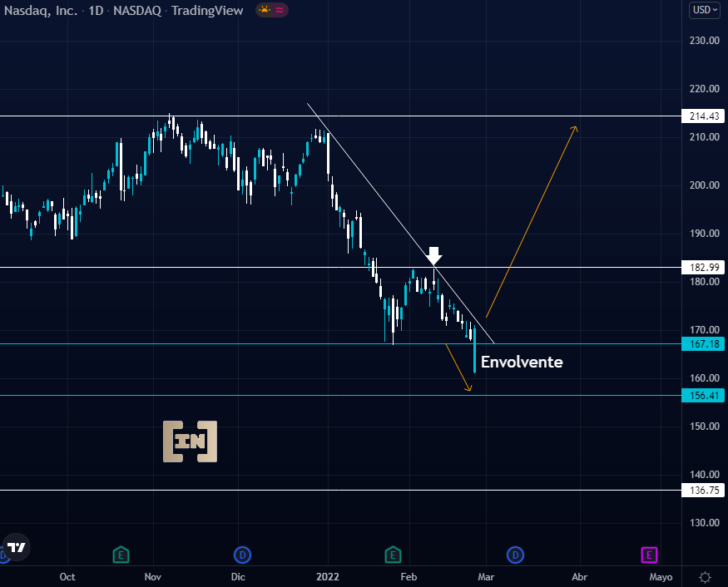The height and width of the screenshot is (587, 728).
Task: Click the late-January earnings E marker
Action: 393,555
